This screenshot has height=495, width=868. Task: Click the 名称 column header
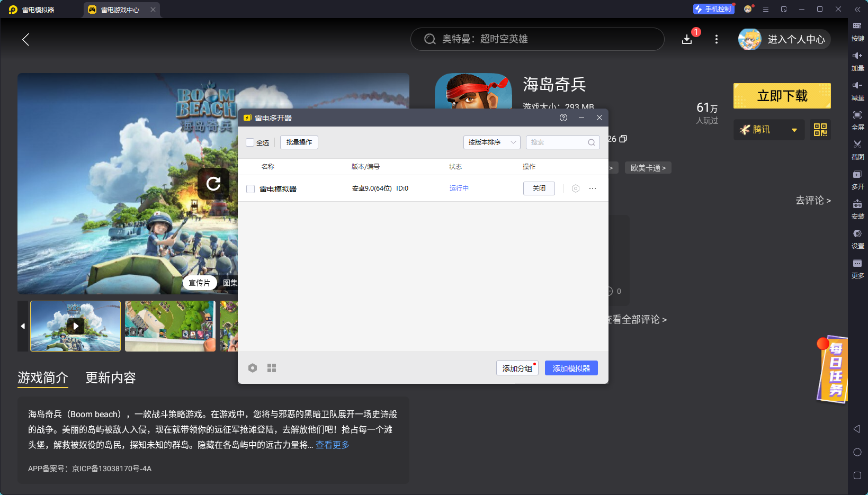(268, 167)
